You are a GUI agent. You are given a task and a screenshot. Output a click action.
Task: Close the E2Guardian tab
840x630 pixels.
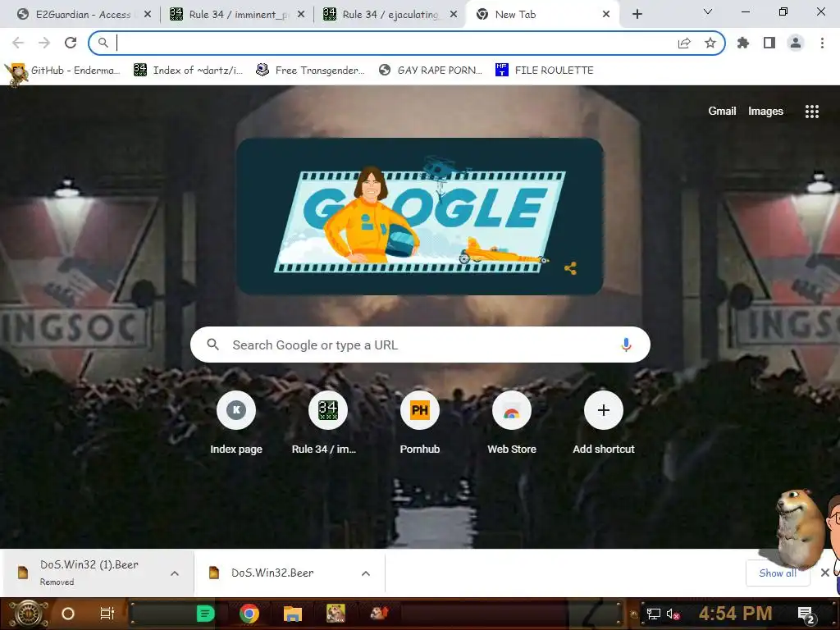tap(148, 15)
